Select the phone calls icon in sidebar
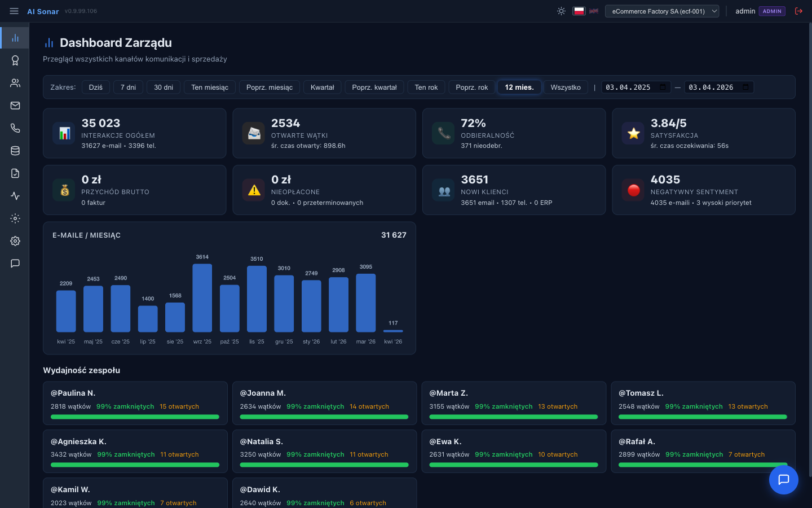 (15, 128)
